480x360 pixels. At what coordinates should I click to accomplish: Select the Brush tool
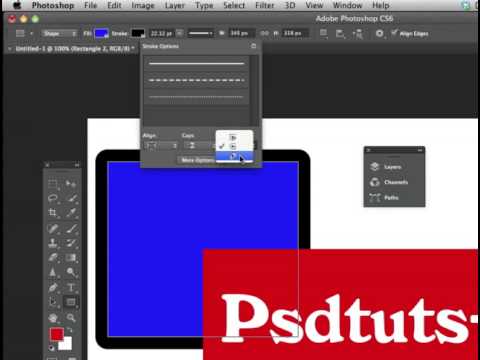click(x=71, y=228)
